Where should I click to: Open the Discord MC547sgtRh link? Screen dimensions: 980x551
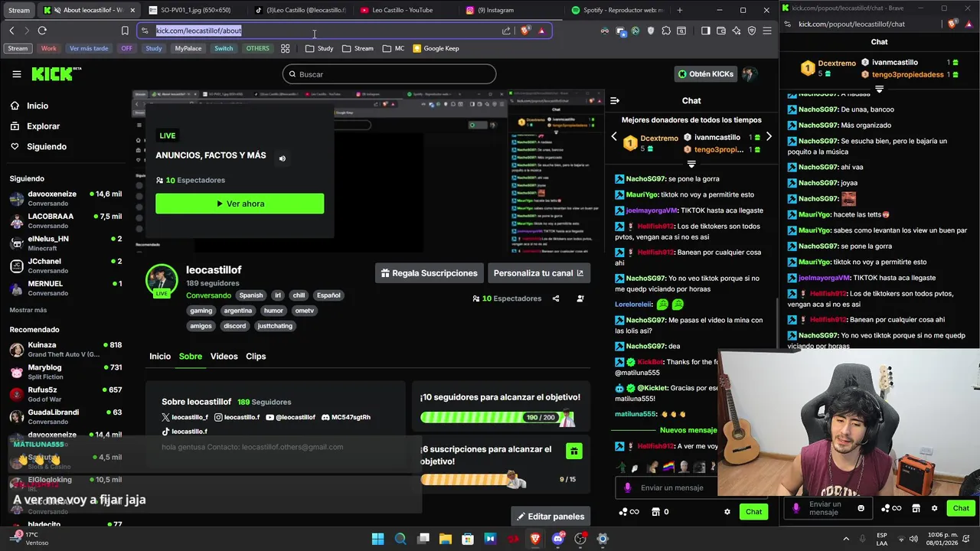pos(346,417)
